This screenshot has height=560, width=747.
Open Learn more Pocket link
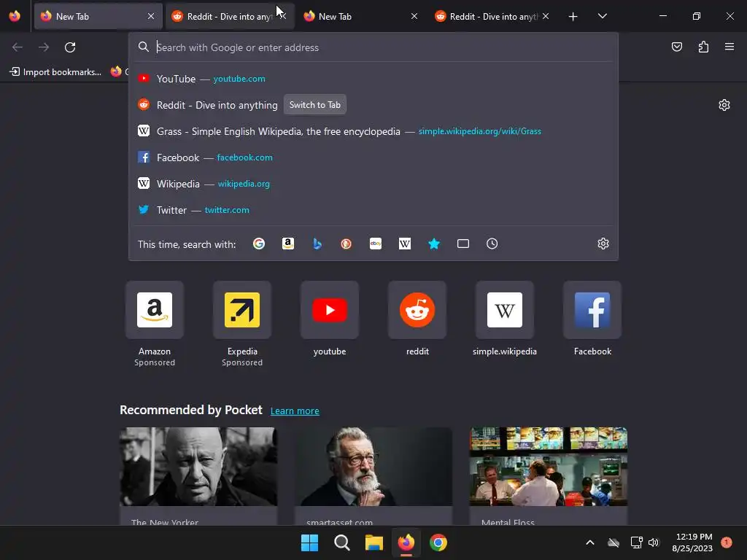295,411
